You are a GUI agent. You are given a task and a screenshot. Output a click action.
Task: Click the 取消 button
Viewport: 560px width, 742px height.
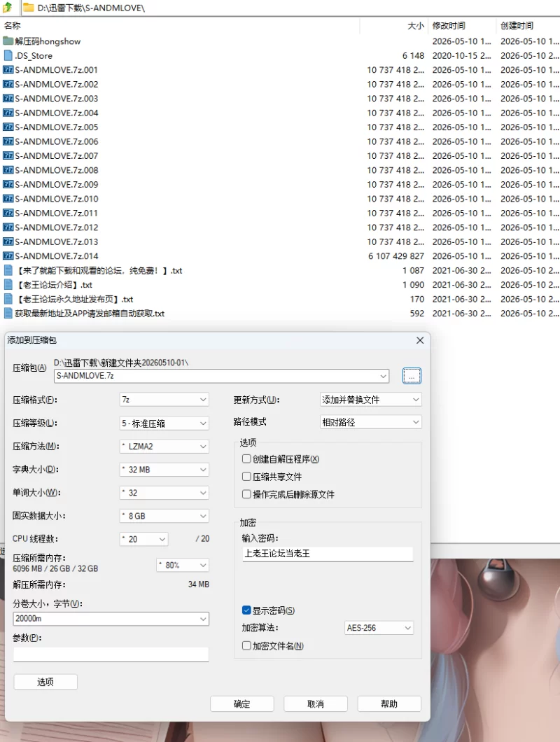coord(316,703)
